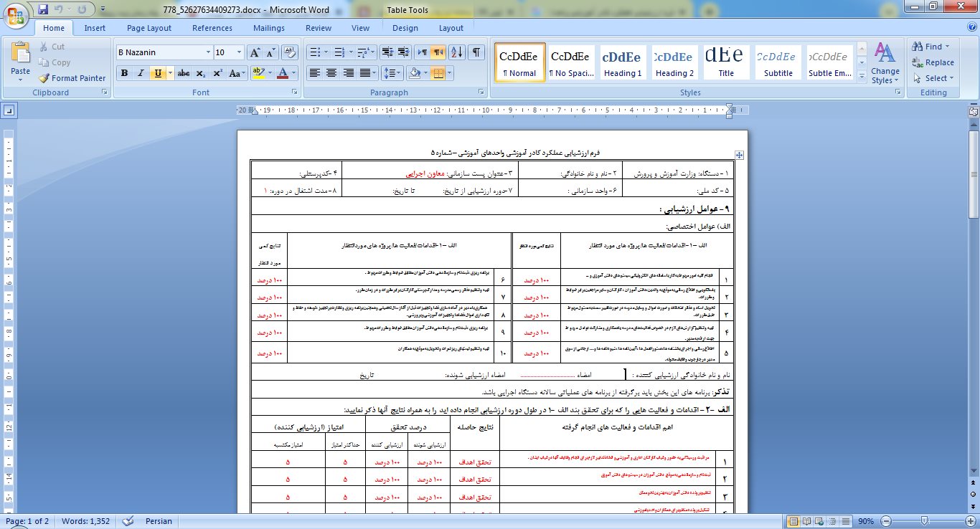Apply strikethrough formatting
This screenshot has width=980, height=529.
click(184, 73)
